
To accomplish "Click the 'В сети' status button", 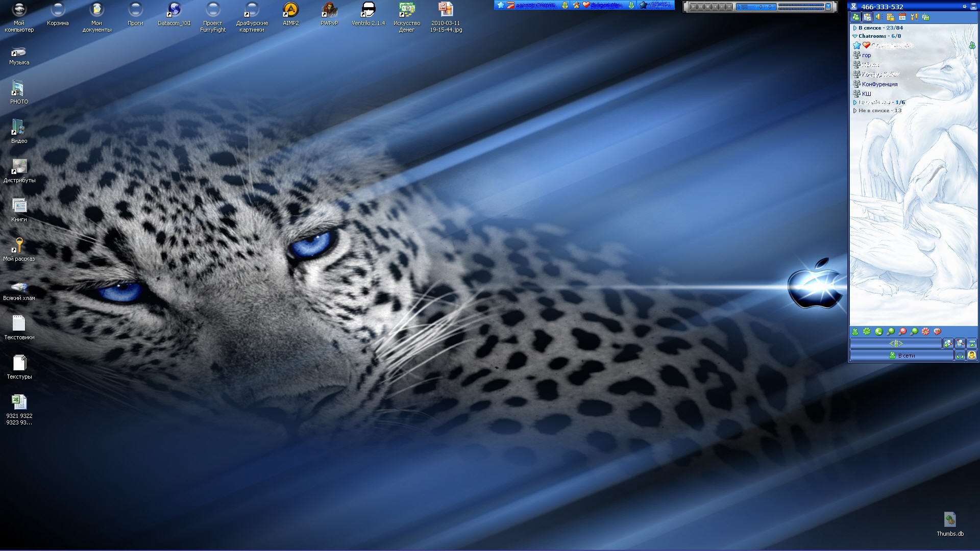I will pyautogui.click(x=901, y=356).
